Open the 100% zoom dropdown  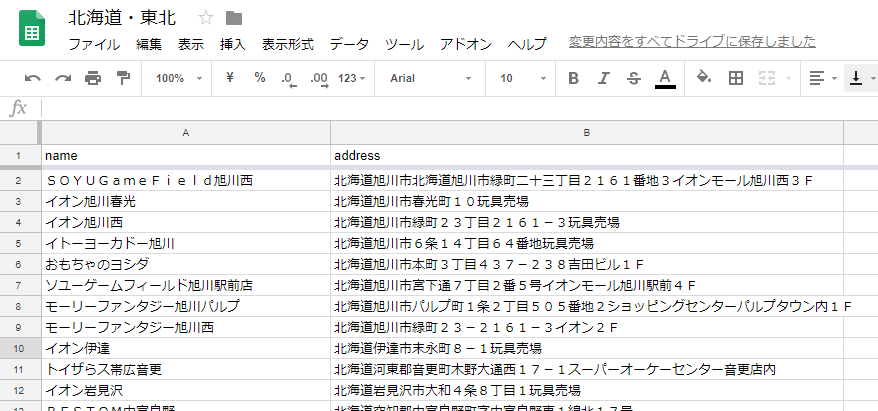click(x=179, y=78)
